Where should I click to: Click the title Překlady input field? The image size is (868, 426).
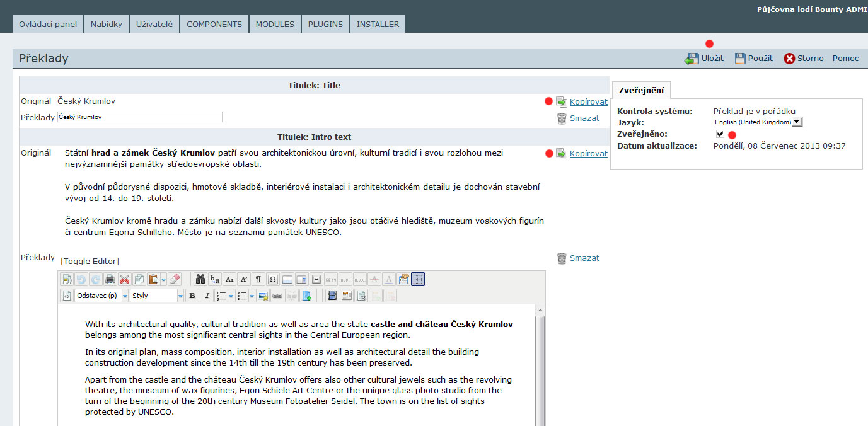(140, 117)
